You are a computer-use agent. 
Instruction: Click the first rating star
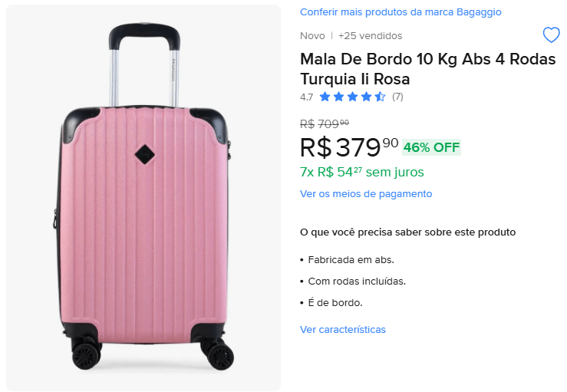[325, 97]
